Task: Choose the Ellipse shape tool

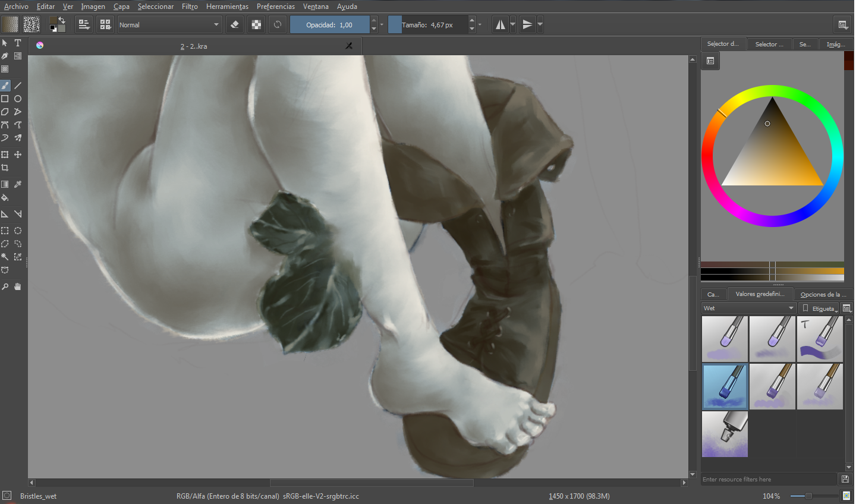Action: coord(18,99)
